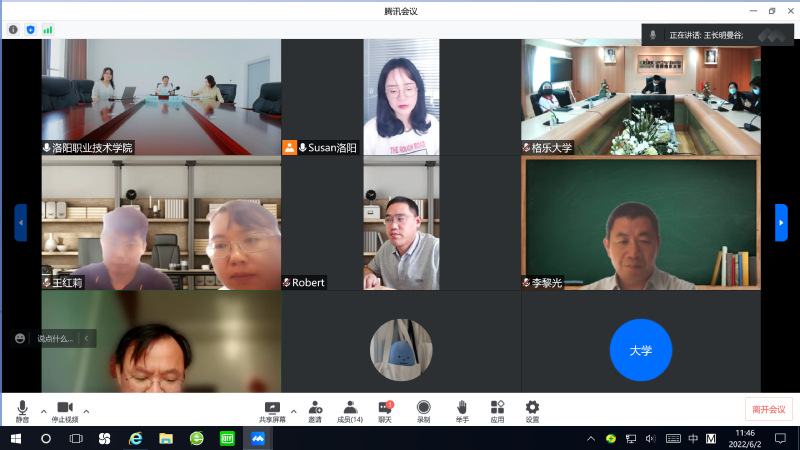Screen dimensions: 800x450
Task: Select the 李黎光 video tile
Action: point(640,222)
